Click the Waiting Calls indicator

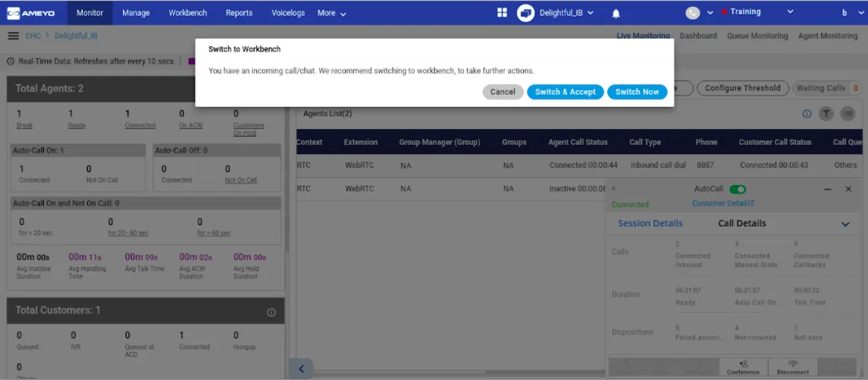tap(827, 87)
